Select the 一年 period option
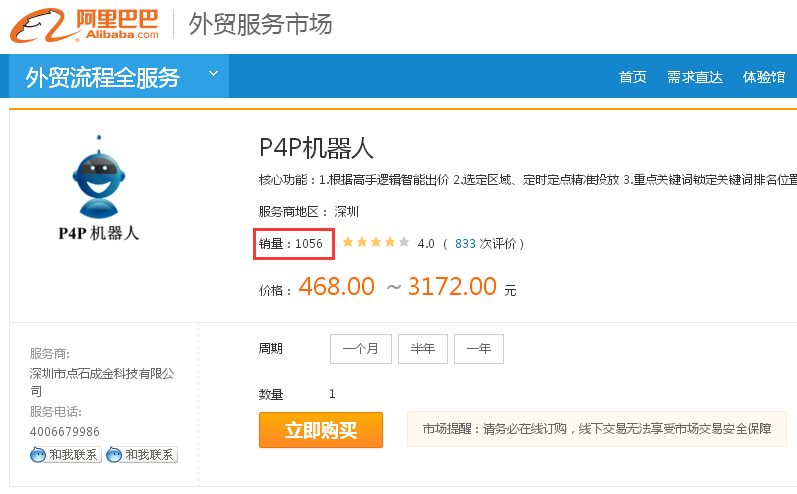 coord(479,349)
